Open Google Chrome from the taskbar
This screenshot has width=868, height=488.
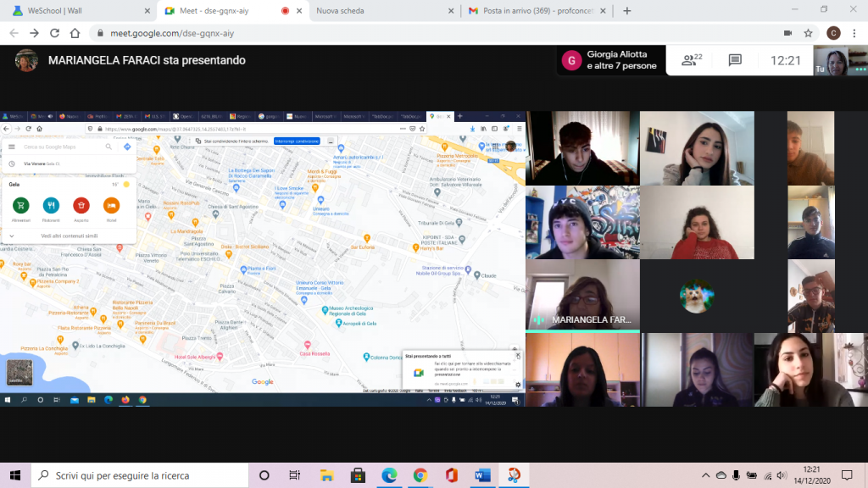point(420,475)
